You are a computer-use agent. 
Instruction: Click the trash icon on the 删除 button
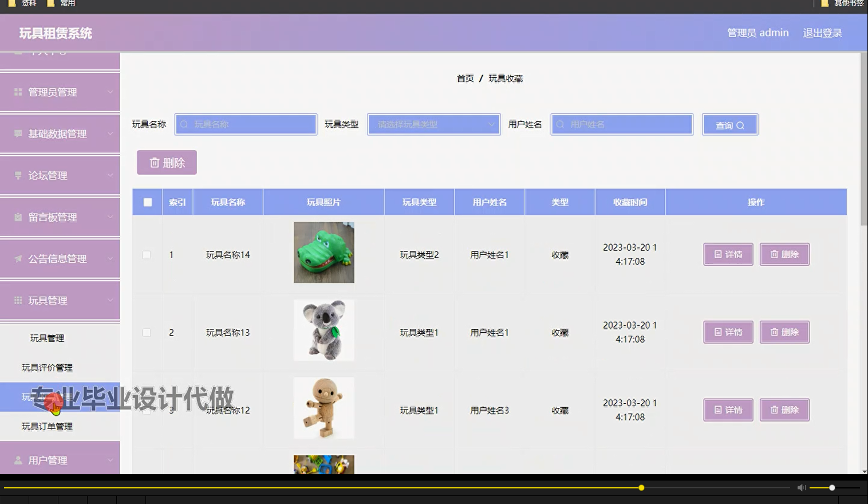[x=155, y=162]
